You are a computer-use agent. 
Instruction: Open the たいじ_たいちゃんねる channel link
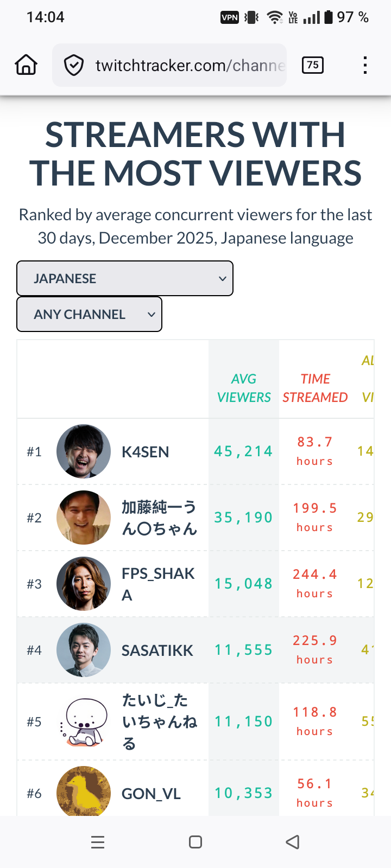(x=159, y=722)
